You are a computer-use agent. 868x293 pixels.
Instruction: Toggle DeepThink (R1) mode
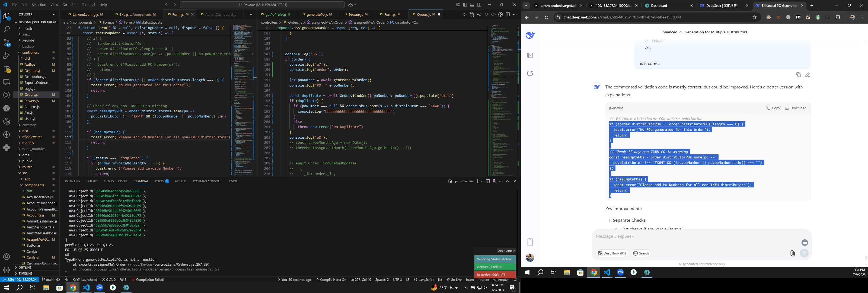[x=612, y=253]
